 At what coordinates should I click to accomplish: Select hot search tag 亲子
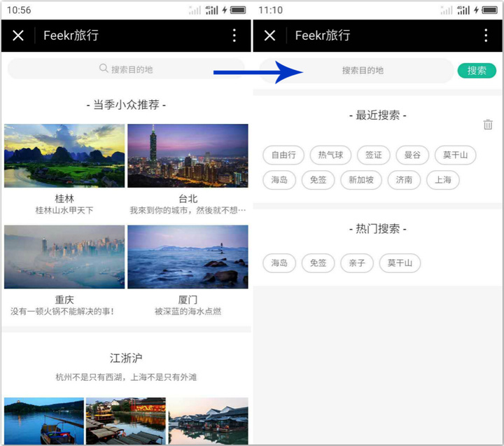tap(357, 263)
